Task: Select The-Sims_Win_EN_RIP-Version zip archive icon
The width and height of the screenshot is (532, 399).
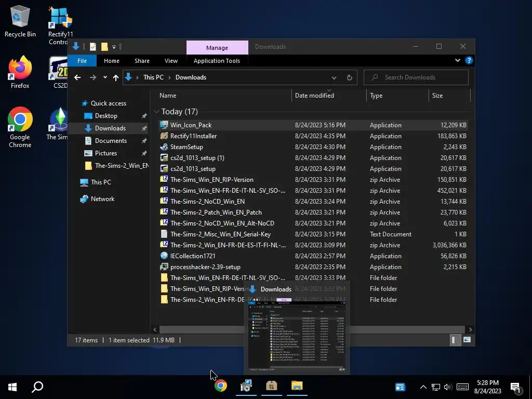Action: pos(164,179)
